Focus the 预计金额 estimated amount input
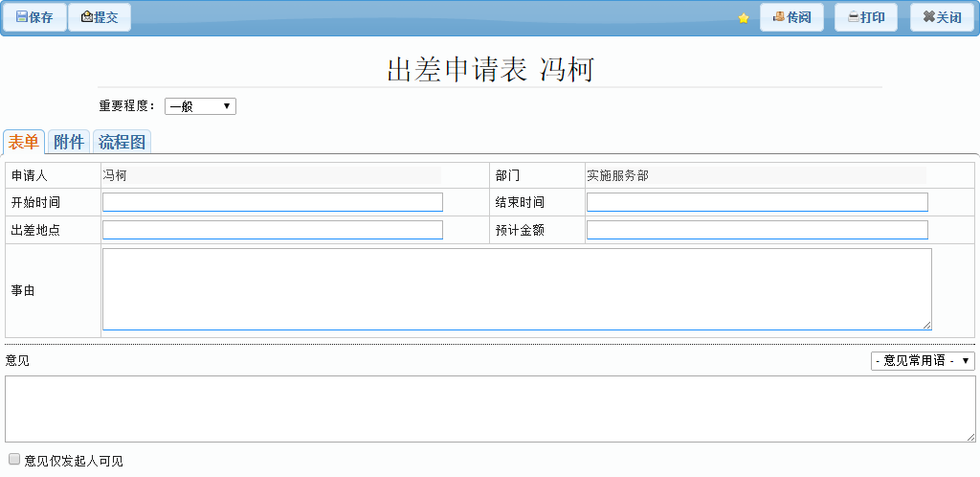 [757, 230]
